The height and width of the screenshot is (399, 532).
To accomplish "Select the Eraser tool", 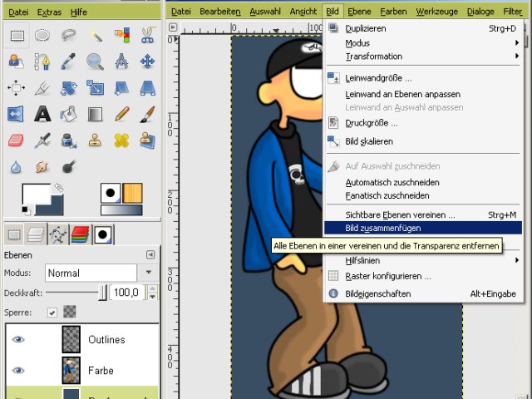I will click(16, 140).
